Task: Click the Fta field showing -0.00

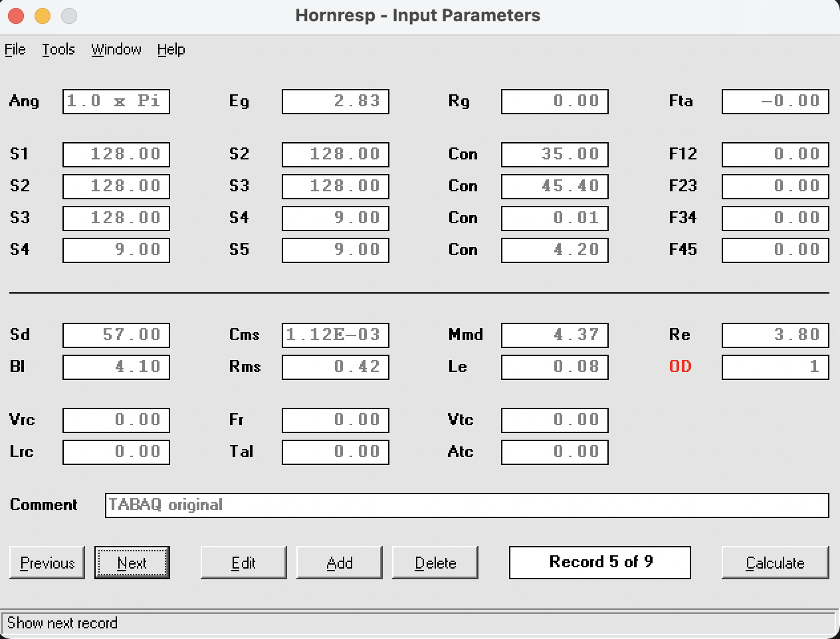Action: (x=776, y=102)
